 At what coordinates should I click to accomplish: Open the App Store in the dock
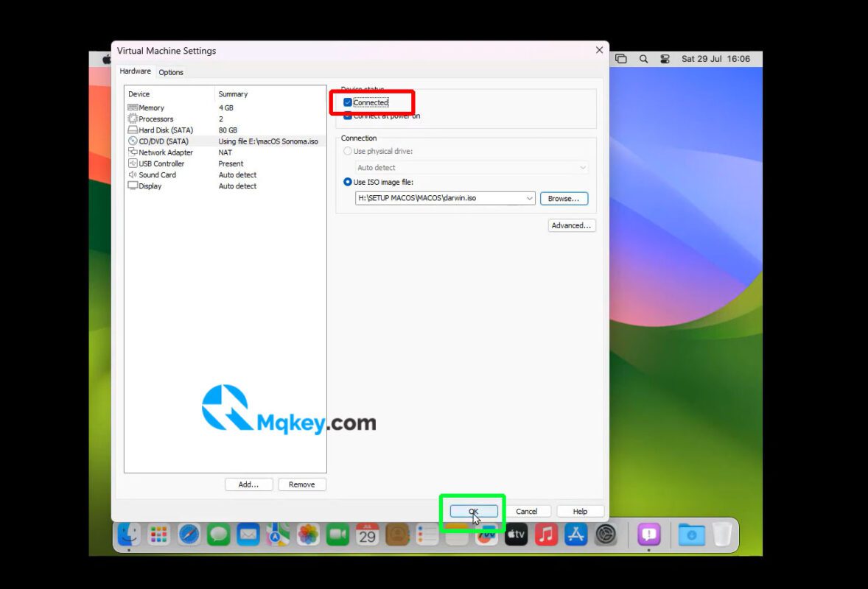pyautogui.click(x=576, y=535)
